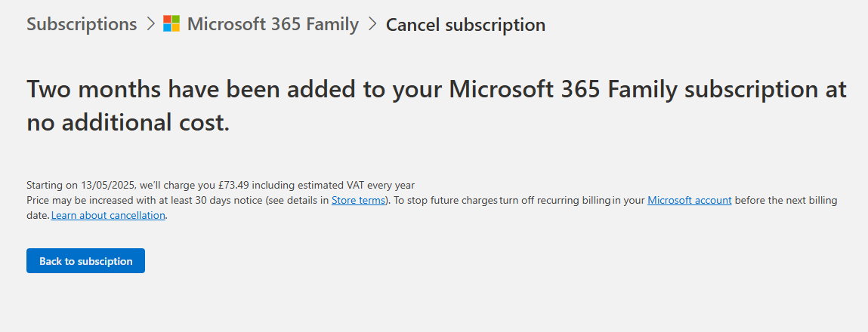Click the 'turn off recurring billing' text
The image size is (868, 332).
coord(555,200)
